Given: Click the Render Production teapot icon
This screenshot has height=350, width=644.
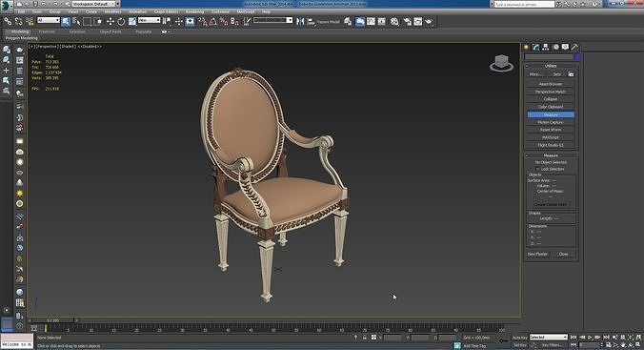Looking at the screenshot, I should 429,21.
